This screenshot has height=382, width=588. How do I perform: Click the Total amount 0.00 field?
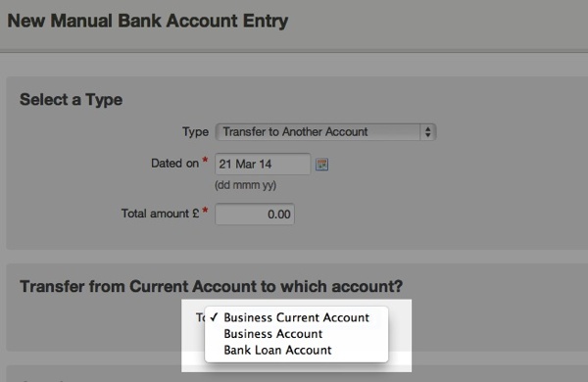255,215
